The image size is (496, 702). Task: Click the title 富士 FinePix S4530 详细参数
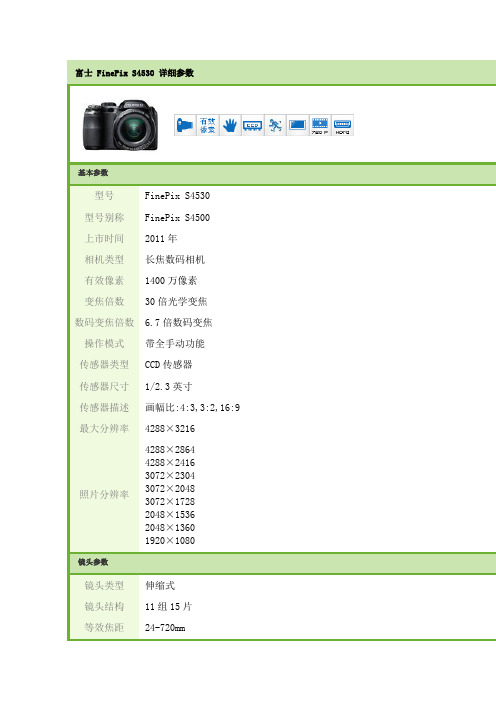click(134, 73)
